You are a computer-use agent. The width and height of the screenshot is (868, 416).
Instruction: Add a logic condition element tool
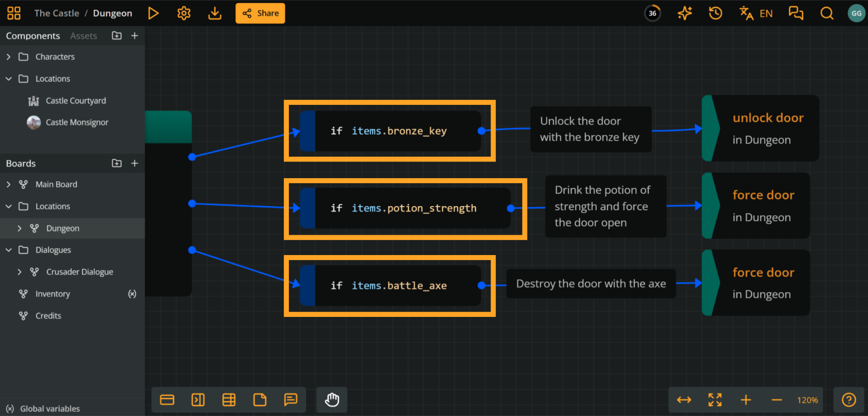point(198,400)
